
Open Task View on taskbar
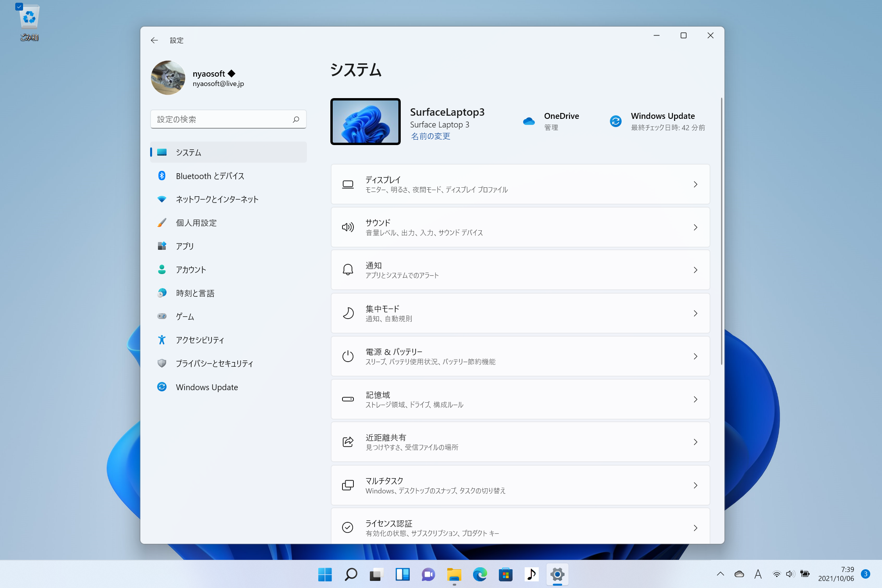[x=376, y=574]
